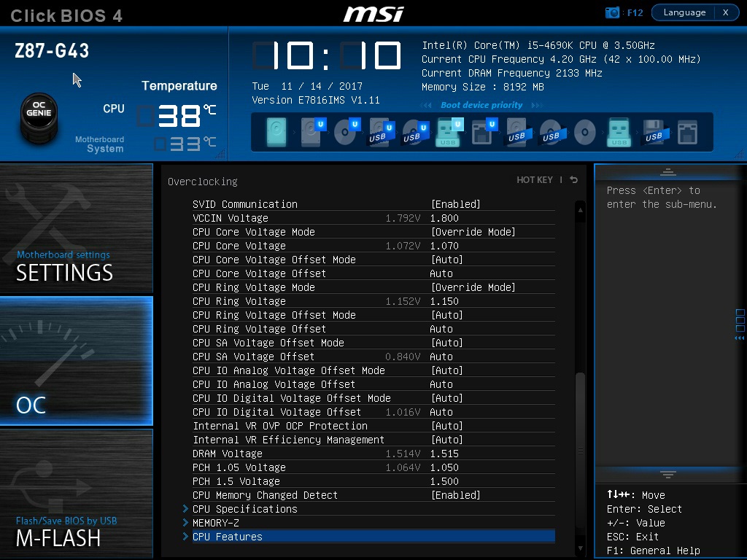Image resolution: width=747 pixels, height=560 pixels.
Task: Select the highlighted UEFI USB key boot icon
Action: 449,132
